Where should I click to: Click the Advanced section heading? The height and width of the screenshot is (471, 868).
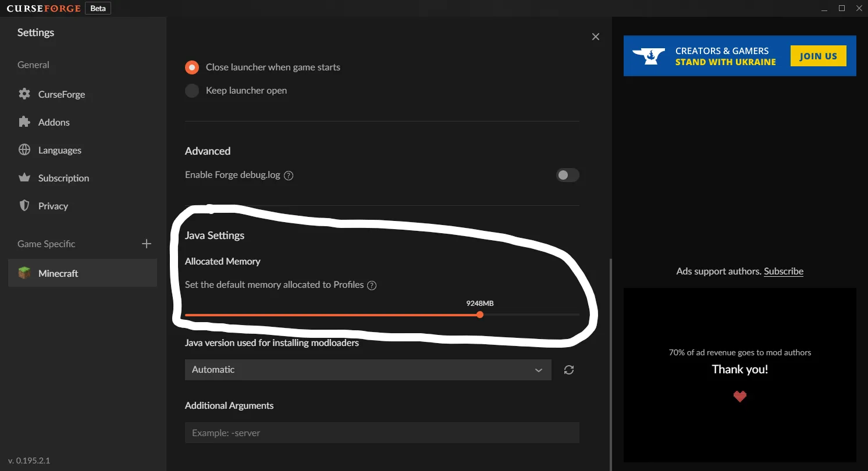click(x=208, y=151)
